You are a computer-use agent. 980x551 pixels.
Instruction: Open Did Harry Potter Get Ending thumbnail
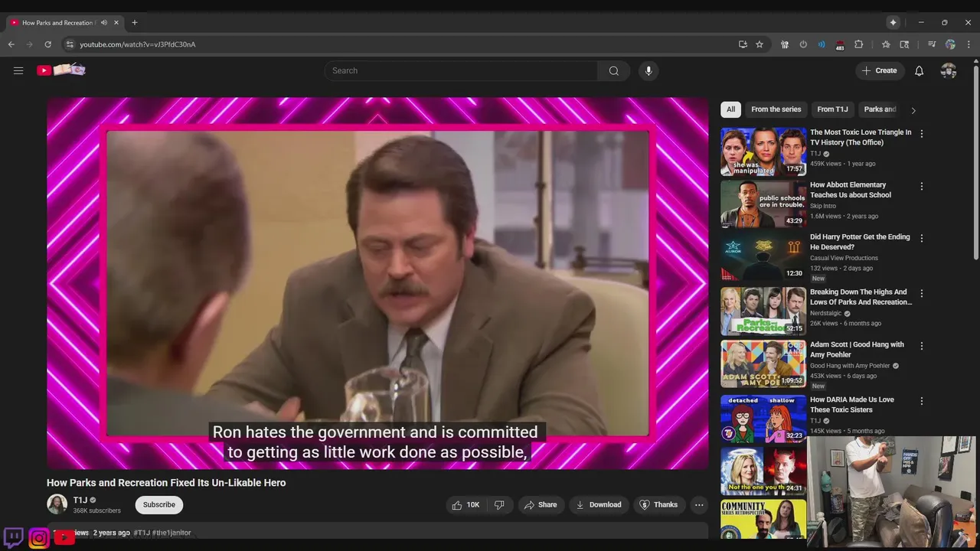click(x=763, y=256)
